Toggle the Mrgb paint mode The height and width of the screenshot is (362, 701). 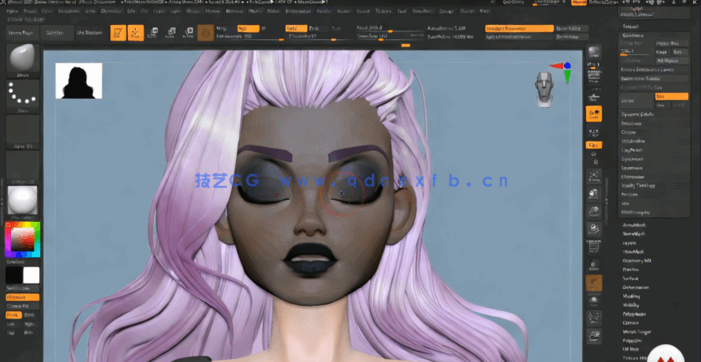coord(221,28)
